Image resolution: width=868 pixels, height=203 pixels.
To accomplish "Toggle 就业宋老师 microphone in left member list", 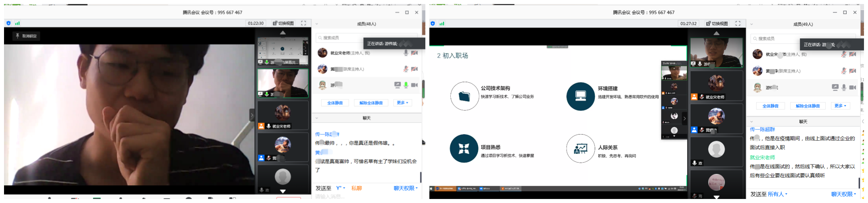I will 406,53.
